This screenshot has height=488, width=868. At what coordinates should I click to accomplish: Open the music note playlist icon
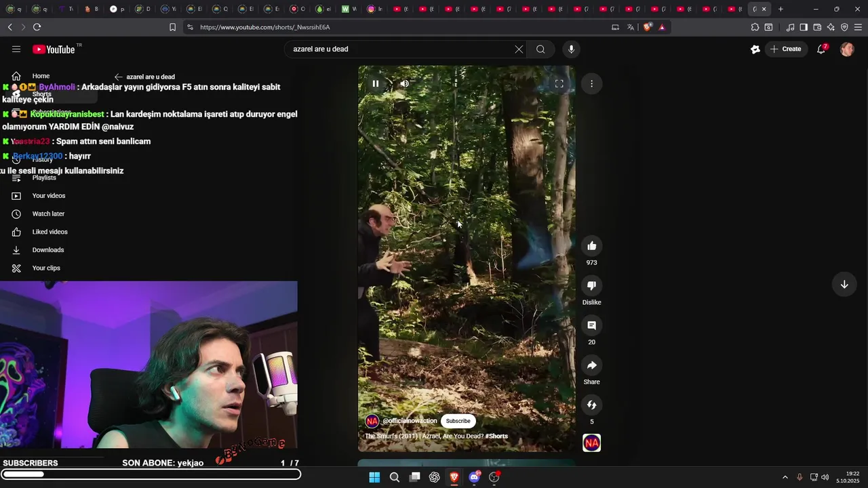point(790,27)
